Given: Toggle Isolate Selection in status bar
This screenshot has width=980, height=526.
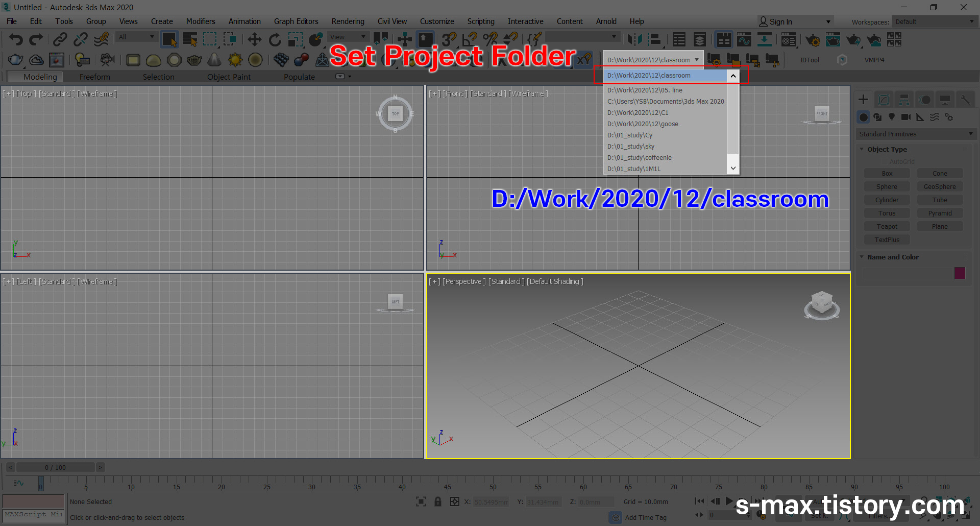Looking at the screenshot, I should coord(421,502).
